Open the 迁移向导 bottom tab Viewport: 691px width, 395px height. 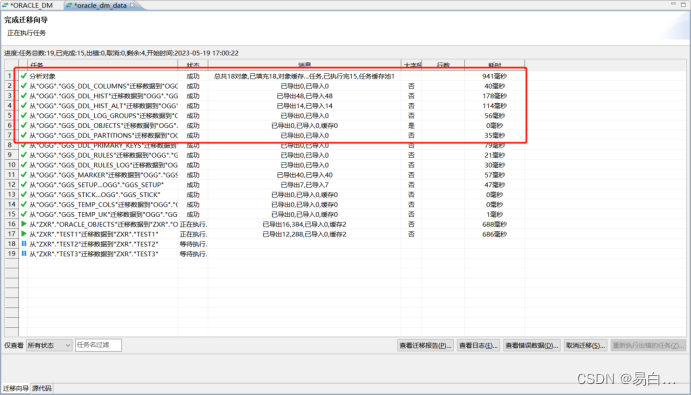click(15, 388)
